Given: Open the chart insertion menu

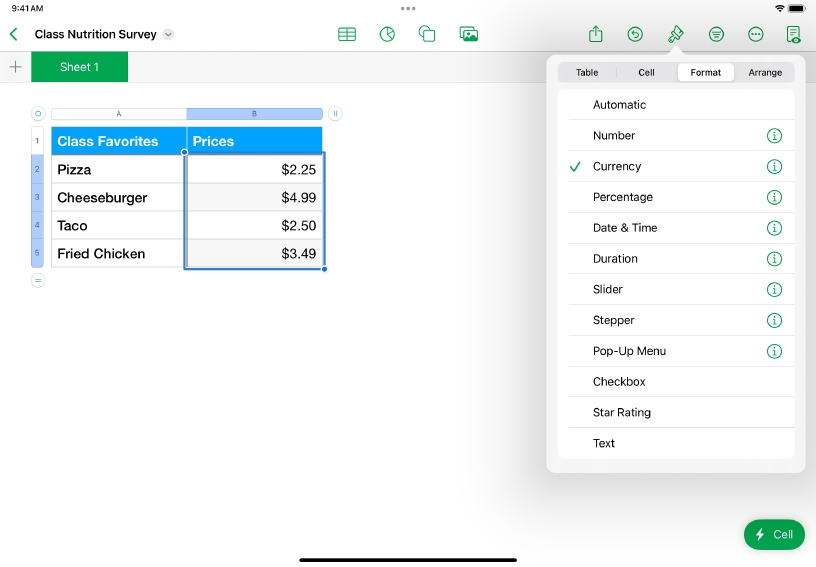Looking at the screenshot, I should click(387, 34).
